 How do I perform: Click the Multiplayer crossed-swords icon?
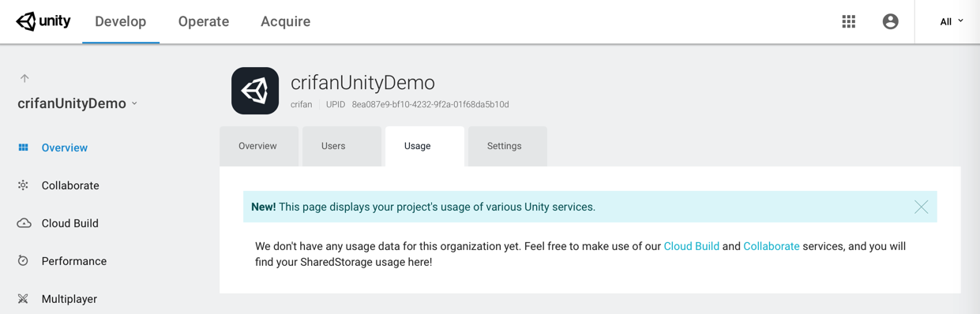[23, 299]
